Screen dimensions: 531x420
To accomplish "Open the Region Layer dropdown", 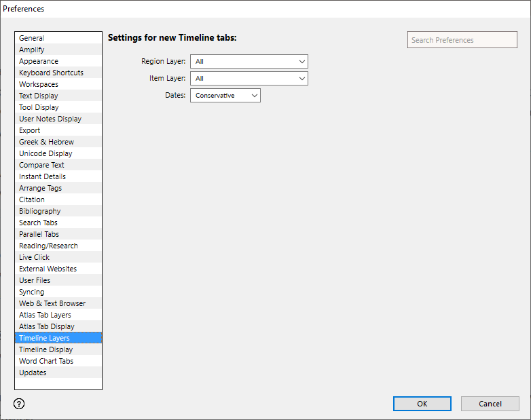I will 249,62.
